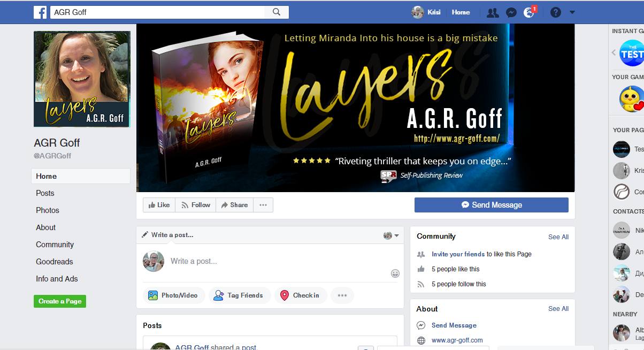This screenshot has height=350, width=644.
Task: Open the second page avatar under Your Pages
Action: 622,171
